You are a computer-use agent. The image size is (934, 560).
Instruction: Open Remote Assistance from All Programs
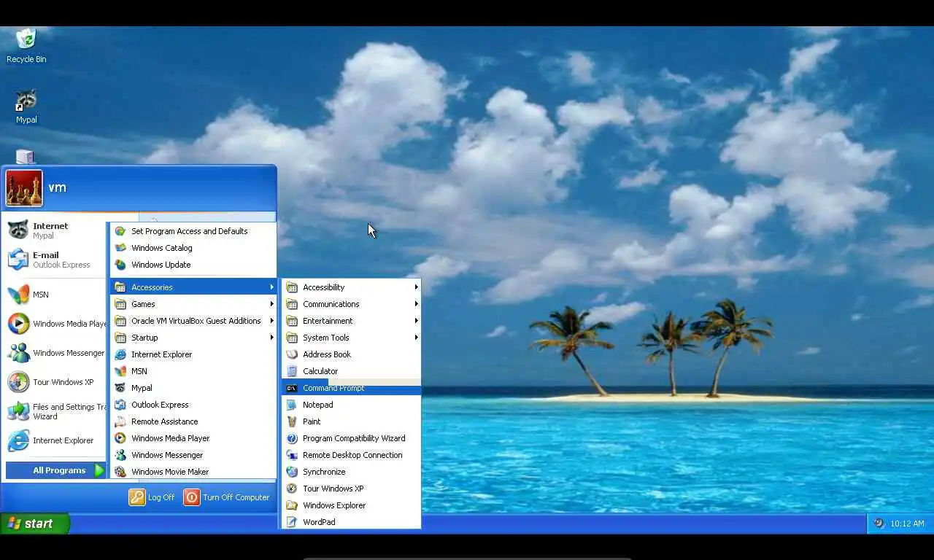193,421
